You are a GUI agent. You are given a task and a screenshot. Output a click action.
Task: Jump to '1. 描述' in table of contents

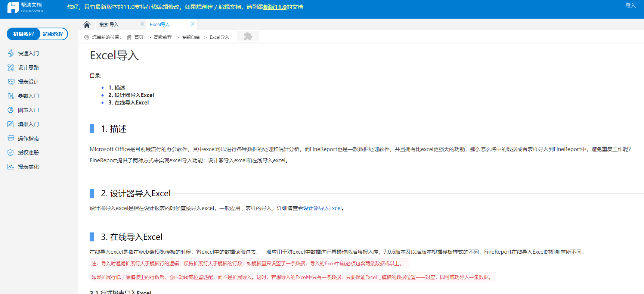click(117, 88)
